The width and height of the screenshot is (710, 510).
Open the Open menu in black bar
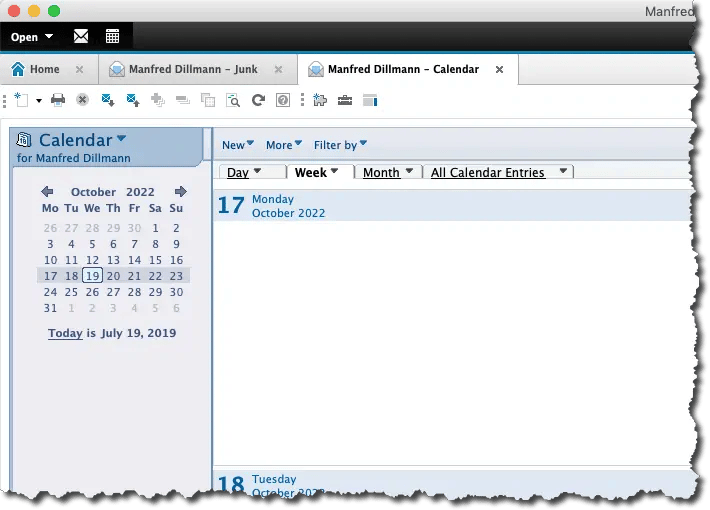[x=32, y=37]
